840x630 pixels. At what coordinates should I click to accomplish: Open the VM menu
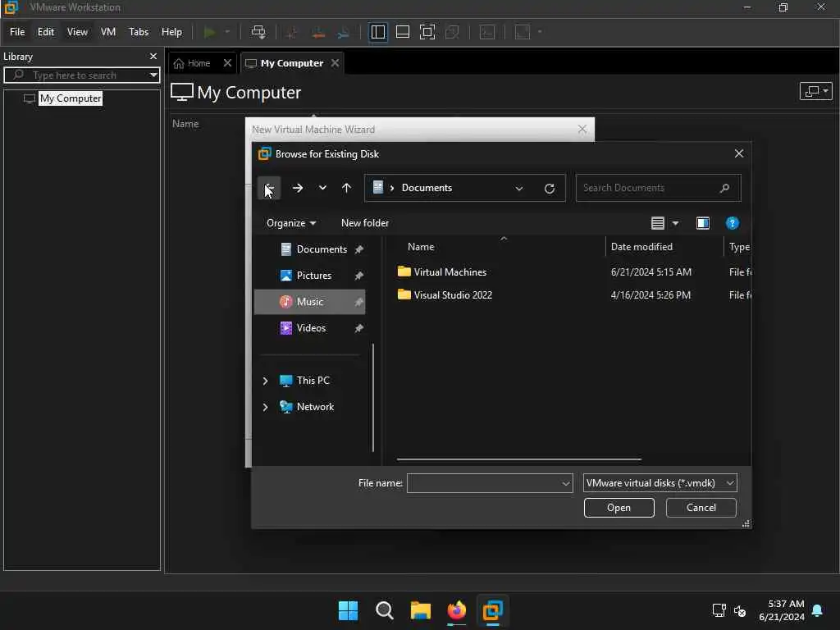point(108,32)
